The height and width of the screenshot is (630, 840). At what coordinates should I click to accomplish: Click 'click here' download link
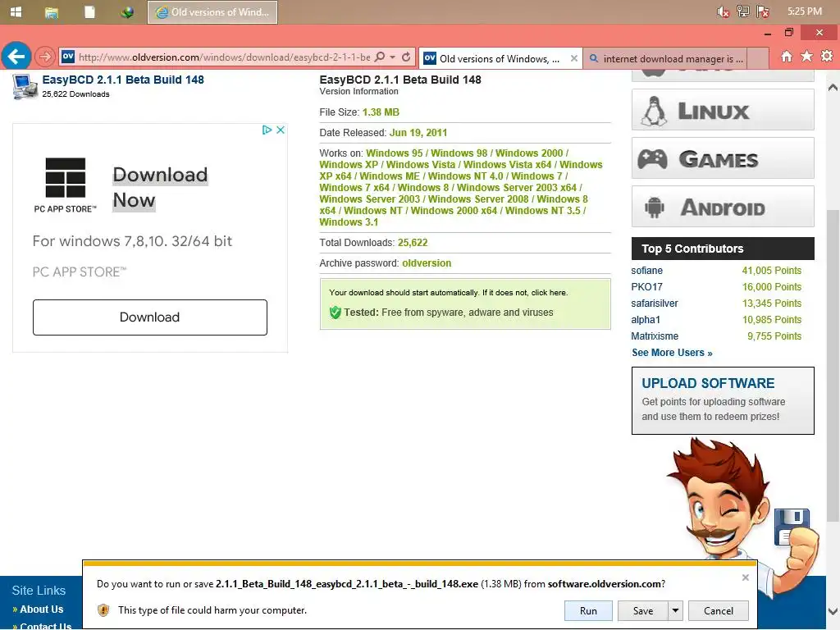point(549,293)
